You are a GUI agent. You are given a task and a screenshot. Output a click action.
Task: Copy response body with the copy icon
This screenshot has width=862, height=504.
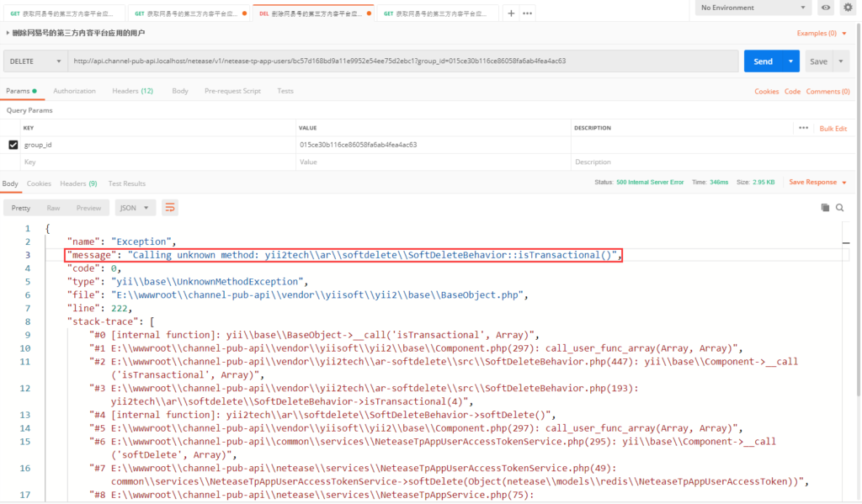[825, 208]
